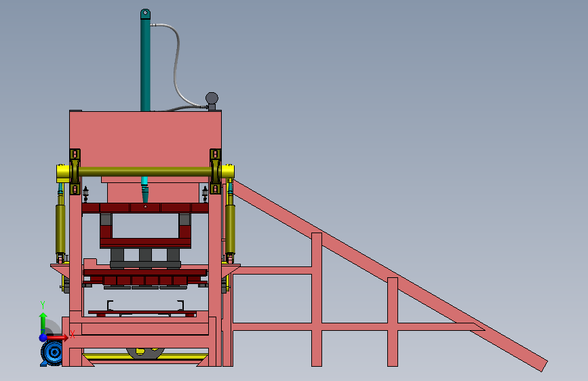This screenshot has width=588, height=381.
Task: Click the blue Z axis ball of the triad
Action: pos(43,338)
